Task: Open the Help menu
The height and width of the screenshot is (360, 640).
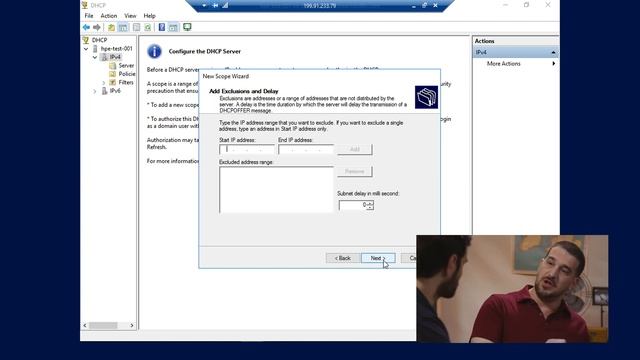Action: click(x=149, y=16)
